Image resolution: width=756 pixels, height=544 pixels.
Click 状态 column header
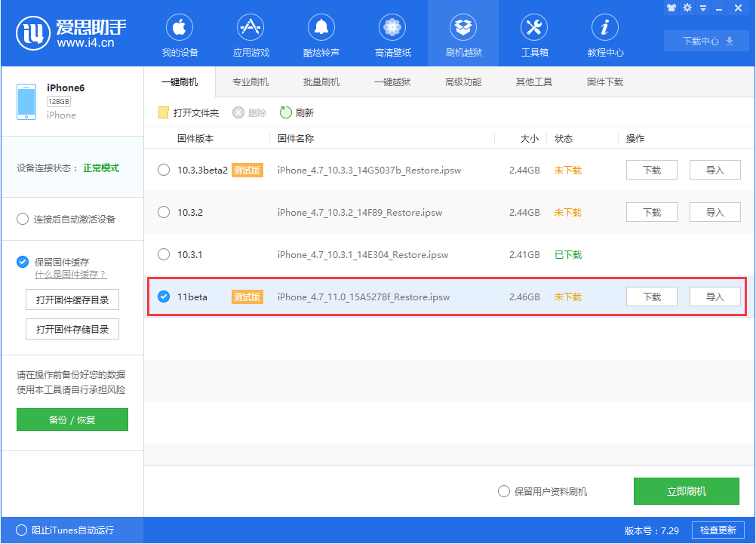[564, 138]
